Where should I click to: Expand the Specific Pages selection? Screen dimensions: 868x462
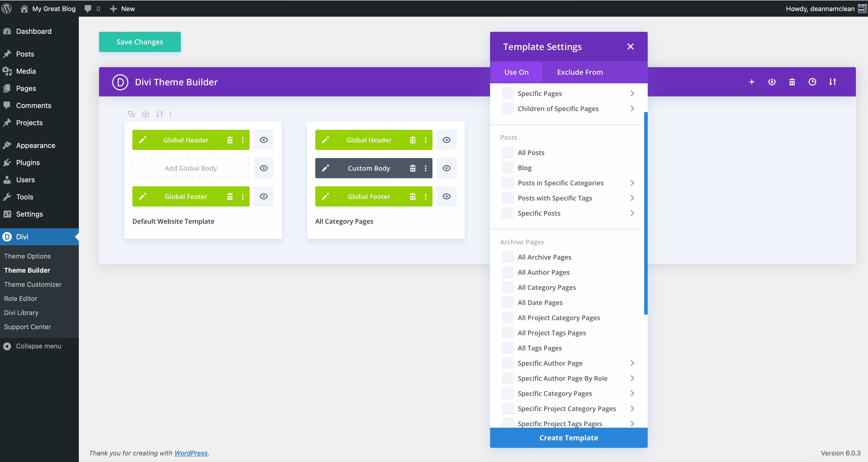point(633,93)
